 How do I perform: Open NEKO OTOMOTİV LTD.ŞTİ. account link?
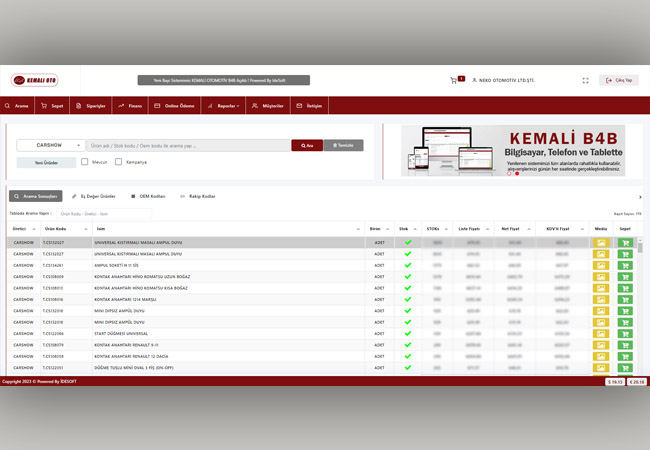[x=503, y=80]
